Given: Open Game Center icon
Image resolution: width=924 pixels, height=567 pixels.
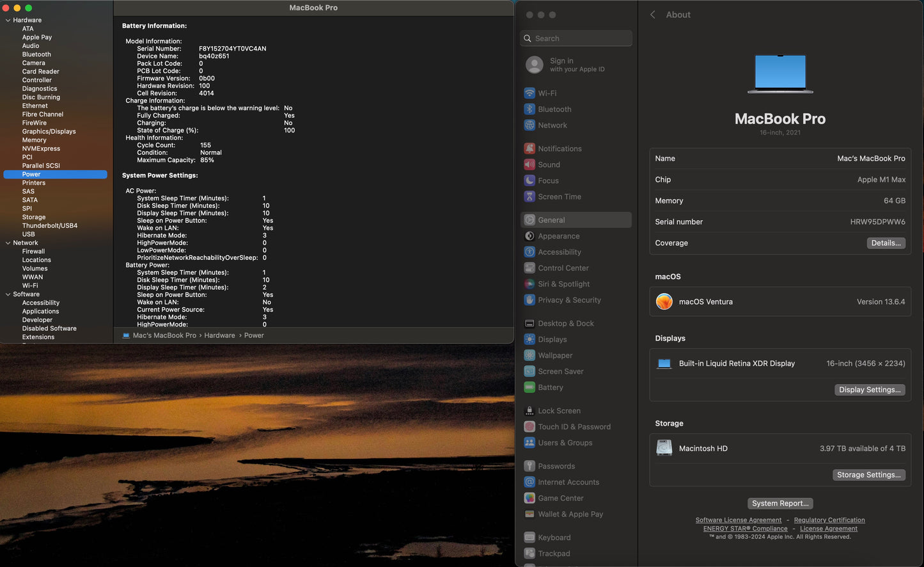Looking at the screenshot, I should point(529,499).
